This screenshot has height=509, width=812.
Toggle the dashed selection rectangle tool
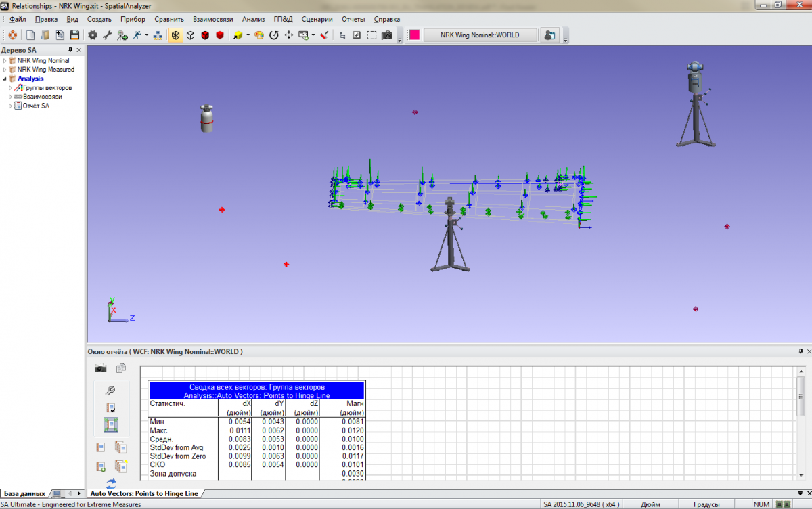pos(371,35)
